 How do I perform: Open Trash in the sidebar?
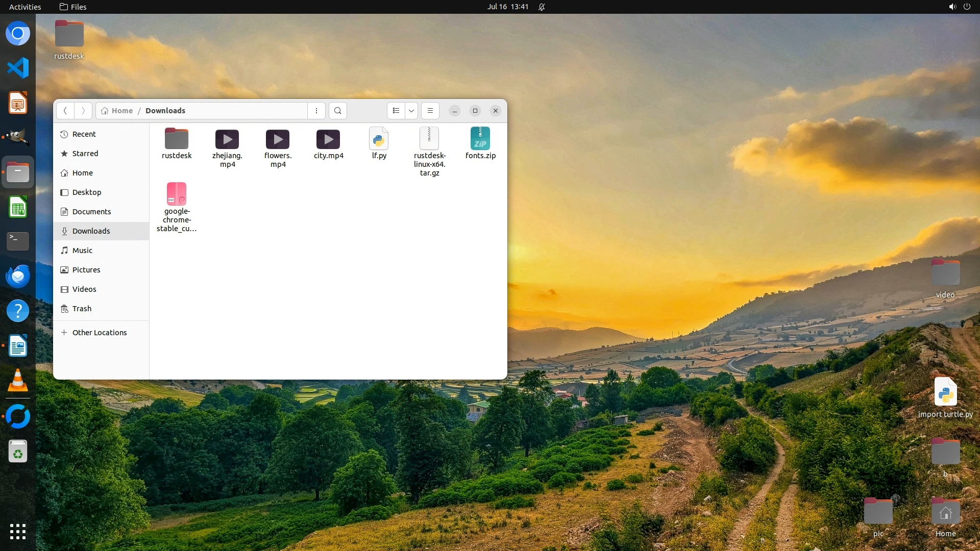coord(82,309)
